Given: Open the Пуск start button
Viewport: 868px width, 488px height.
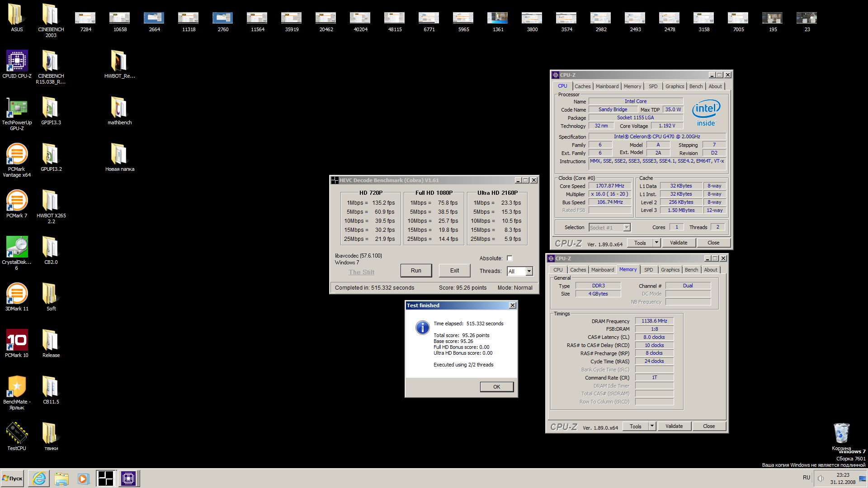Looking at the screenshot, I should [x=12, y=479].
